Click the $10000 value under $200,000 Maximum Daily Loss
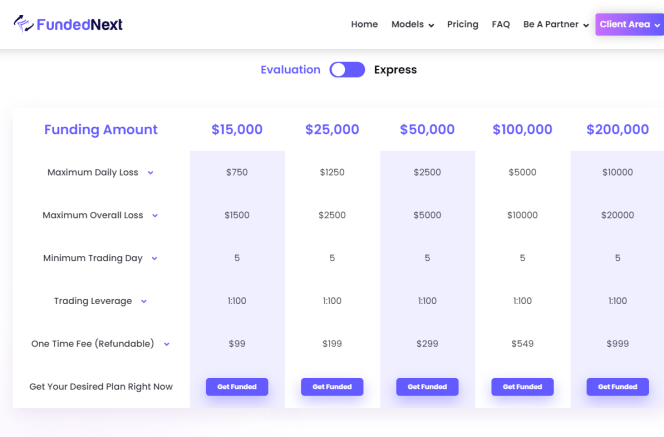664x437 pixels. pos(617,172)
